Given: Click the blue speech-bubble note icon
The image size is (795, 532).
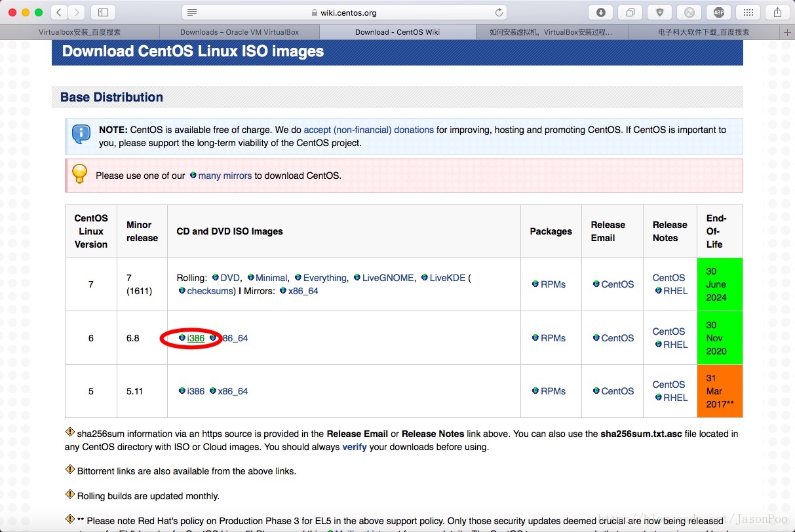Looking at the screenshot, I should click(81, 134).
